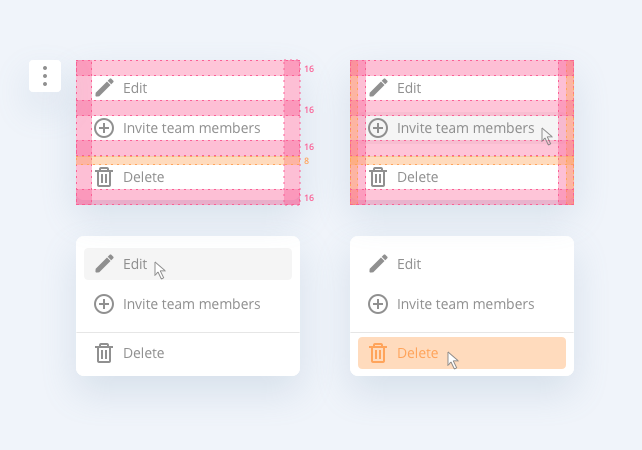Click Delete label below the grey-highlighted Invite row

coord(417,177)
